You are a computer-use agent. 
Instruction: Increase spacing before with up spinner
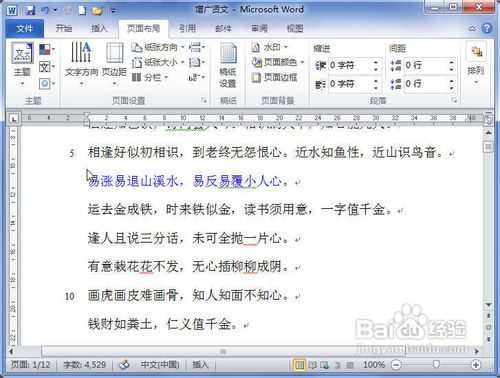452,62
